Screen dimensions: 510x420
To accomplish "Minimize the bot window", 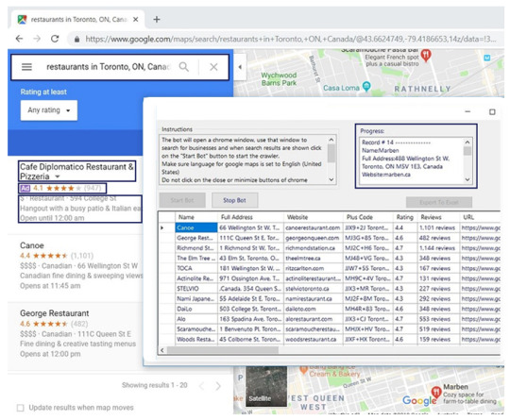I will [467, 111].
